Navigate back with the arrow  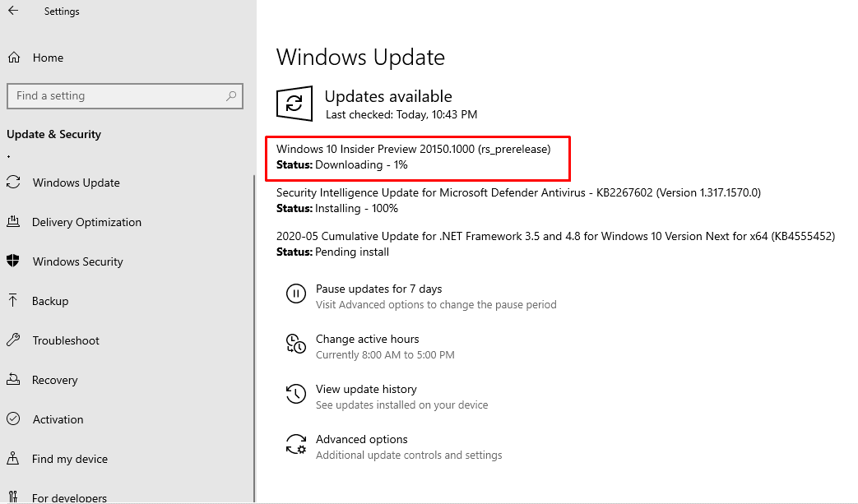pos(12,11)
